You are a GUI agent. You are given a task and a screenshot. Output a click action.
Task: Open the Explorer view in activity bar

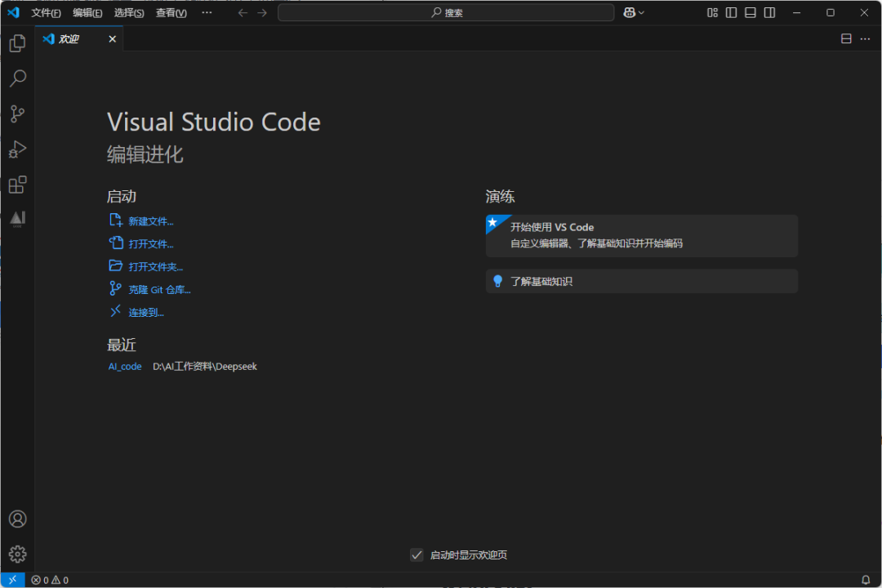click(x=17, y=43)
